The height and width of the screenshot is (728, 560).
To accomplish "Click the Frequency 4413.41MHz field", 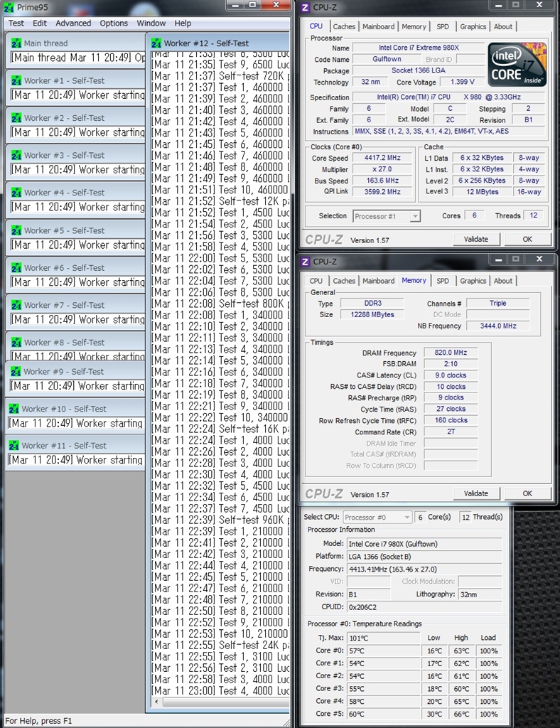I will click(x=424, y=569).
